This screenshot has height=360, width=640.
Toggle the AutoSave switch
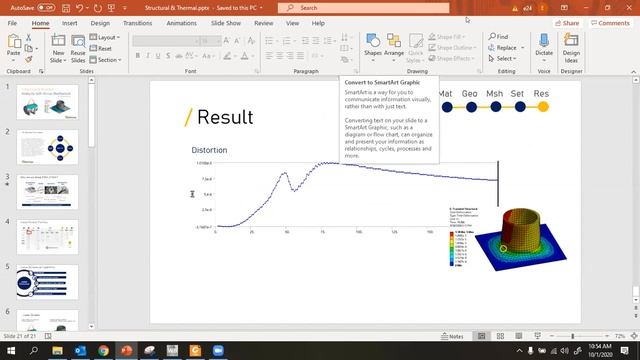pos(46,8)
